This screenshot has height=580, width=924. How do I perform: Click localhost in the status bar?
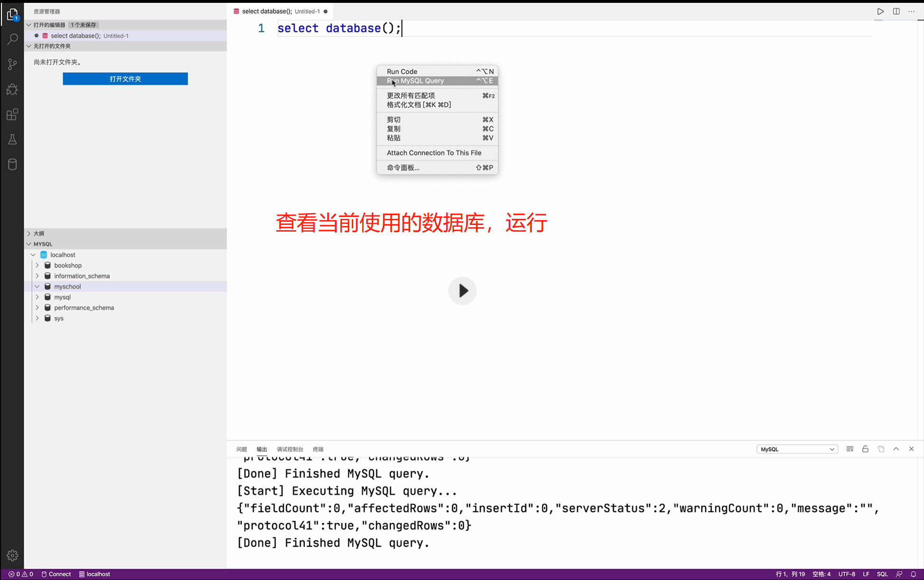94,574
